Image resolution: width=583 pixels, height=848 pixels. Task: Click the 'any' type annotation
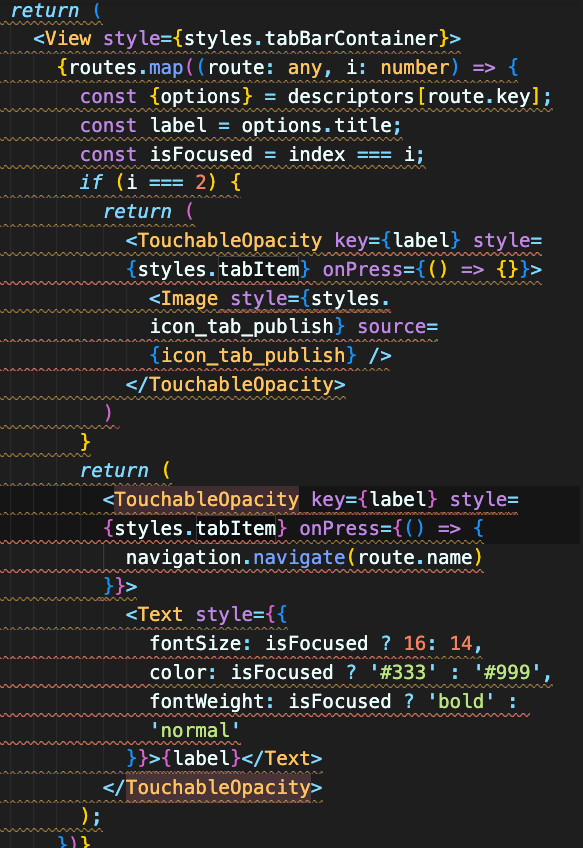(305, 68)
